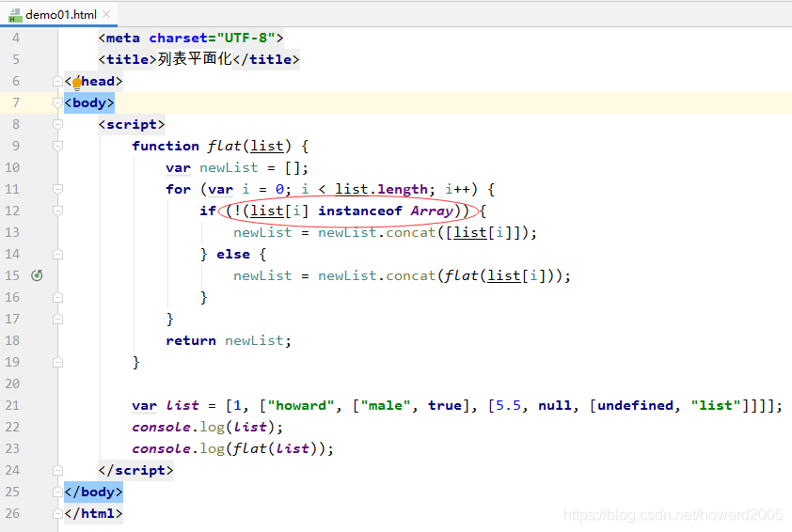792x532 pixels.
Task: Click line number 10 in the gutter
Action: [12, 167]
